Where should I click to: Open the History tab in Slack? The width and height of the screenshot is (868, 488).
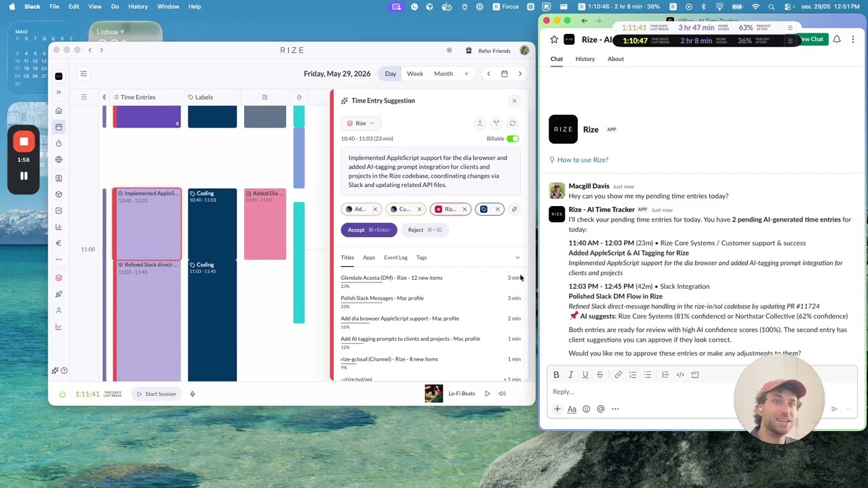tap(585, 59)
